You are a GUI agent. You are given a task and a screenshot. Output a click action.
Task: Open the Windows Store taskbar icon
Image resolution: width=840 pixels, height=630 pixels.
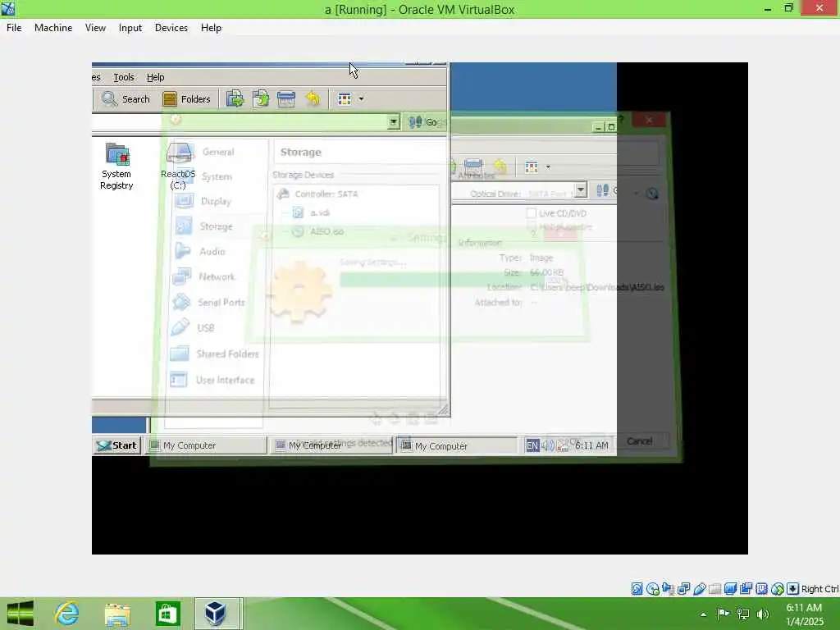pyautogui.click(x=167, y=614)
